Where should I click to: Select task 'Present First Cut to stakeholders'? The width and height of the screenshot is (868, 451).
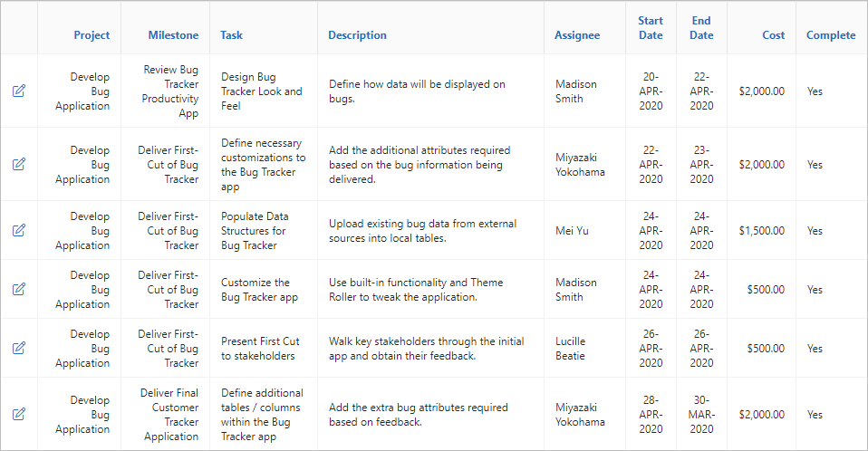[260, 349]
